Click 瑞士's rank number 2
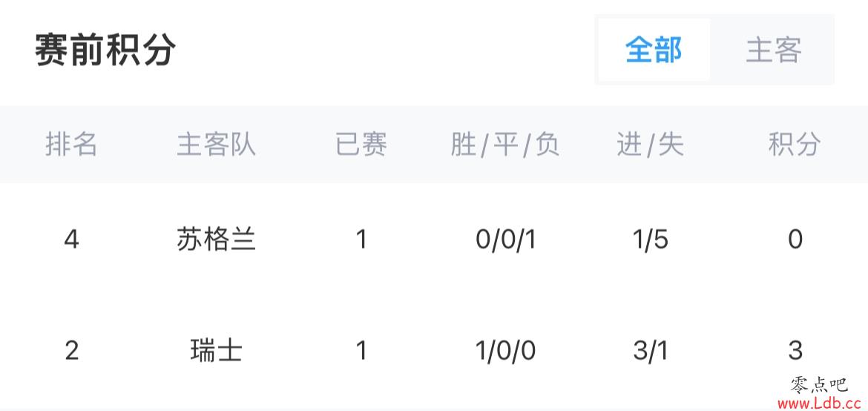This screenshot has width=868, height=411. [x=71, y=351]
